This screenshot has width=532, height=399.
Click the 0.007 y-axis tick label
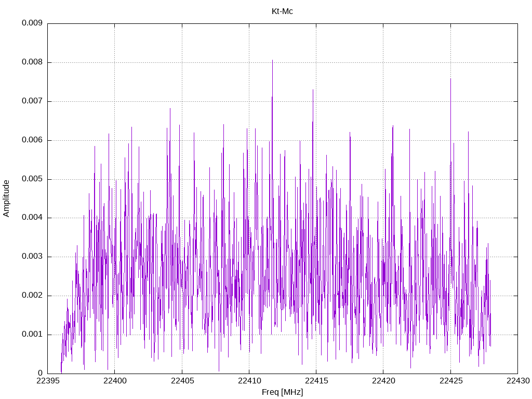click(x=32, y=101)
